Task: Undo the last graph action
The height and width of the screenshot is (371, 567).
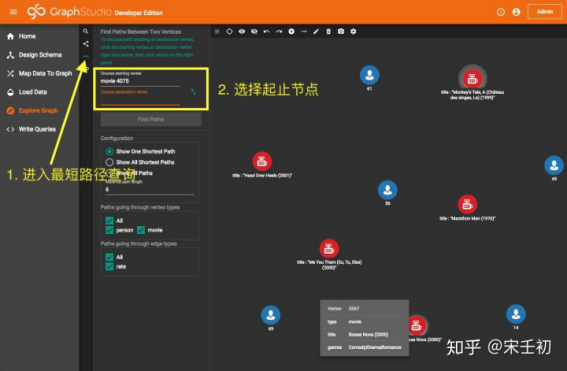Action: coord(267,31)
